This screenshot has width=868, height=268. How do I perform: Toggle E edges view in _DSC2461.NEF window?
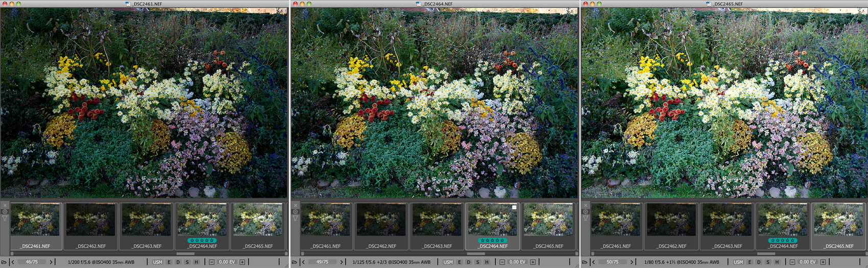[169, 262]
